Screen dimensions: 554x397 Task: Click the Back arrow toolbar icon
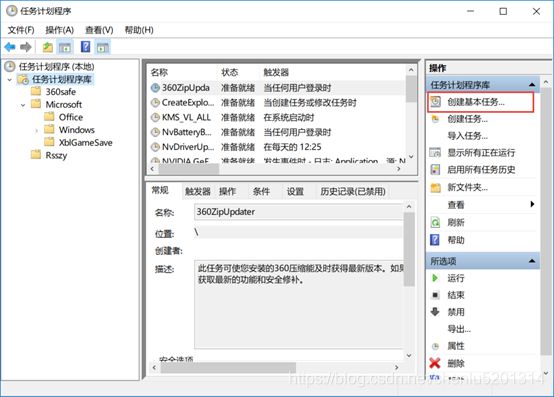tap(10, 47)
